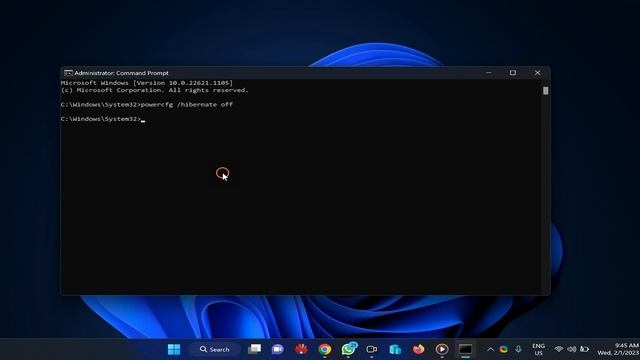Screen dimensions: 640x360
Task: Open the taskbar Search box
Action: 214,349
